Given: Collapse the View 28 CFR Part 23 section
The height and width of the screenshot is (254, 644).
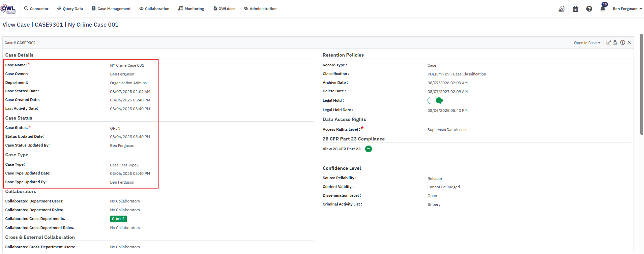Looking at the screenshot, I should 369,149.
